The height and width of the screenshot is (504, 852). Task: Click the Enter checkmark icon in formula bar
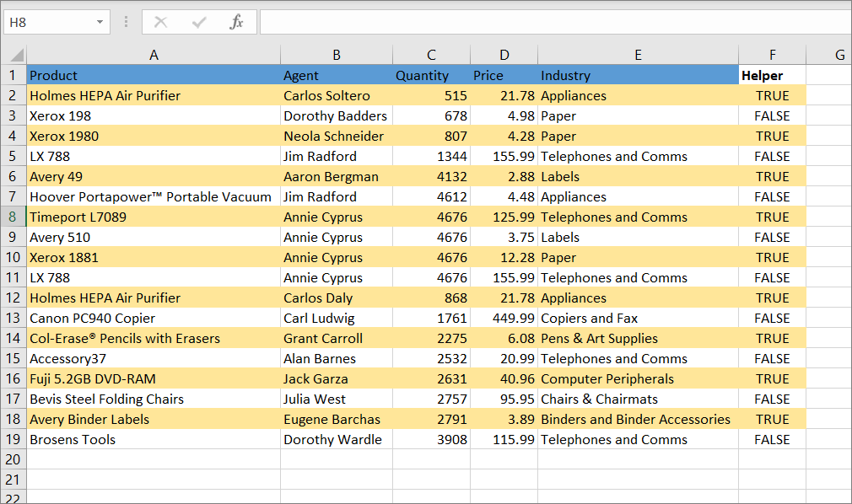coord(199,22)
